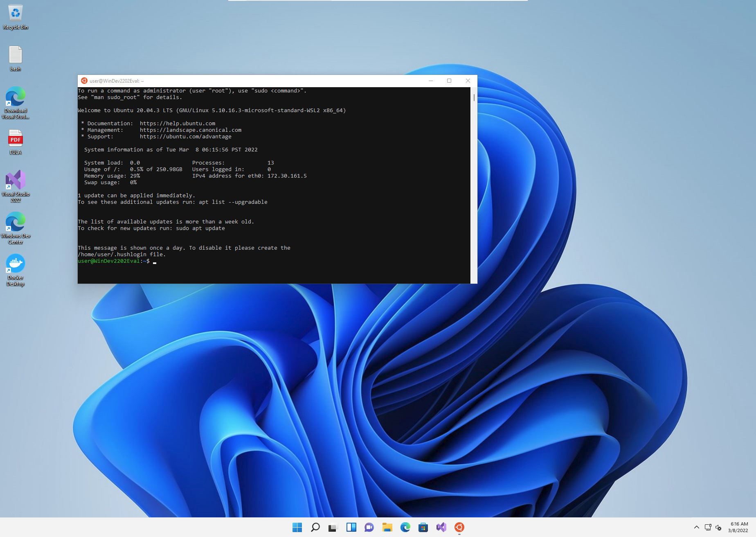Open the Windows Start menu
The height and width of the screenshot is (537, 756).
[297, 527]
